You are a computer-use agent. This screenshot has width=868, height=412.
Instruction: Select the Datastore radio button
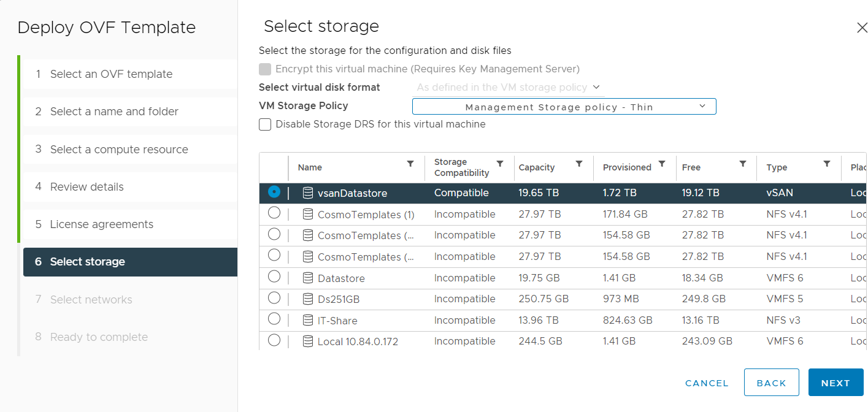[x=274, y=277]
